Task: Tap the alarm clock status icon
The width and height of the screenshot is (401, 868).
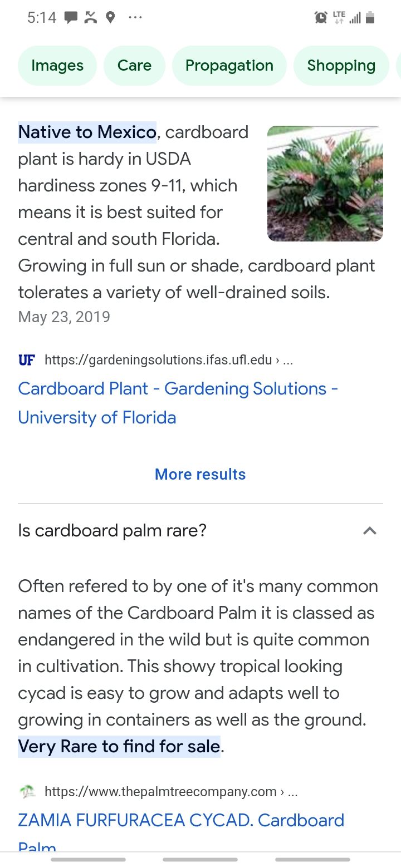Action: (321, 18)
